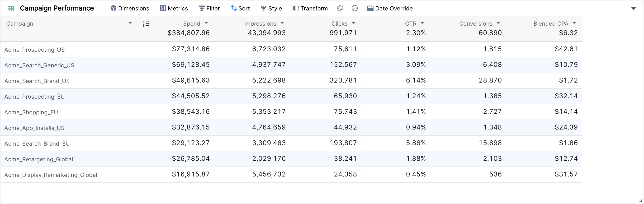Open the Conversions column dropdown arrow

click(x=498, y=23)
